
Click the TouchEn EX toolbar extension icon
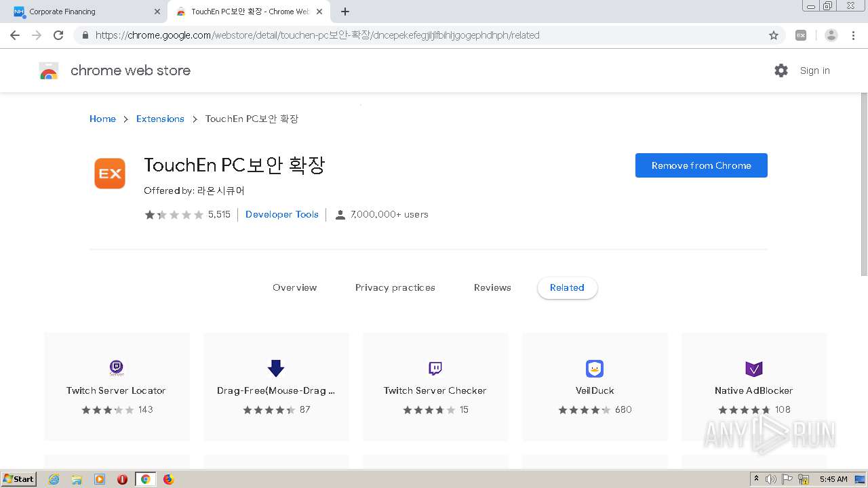801,35
